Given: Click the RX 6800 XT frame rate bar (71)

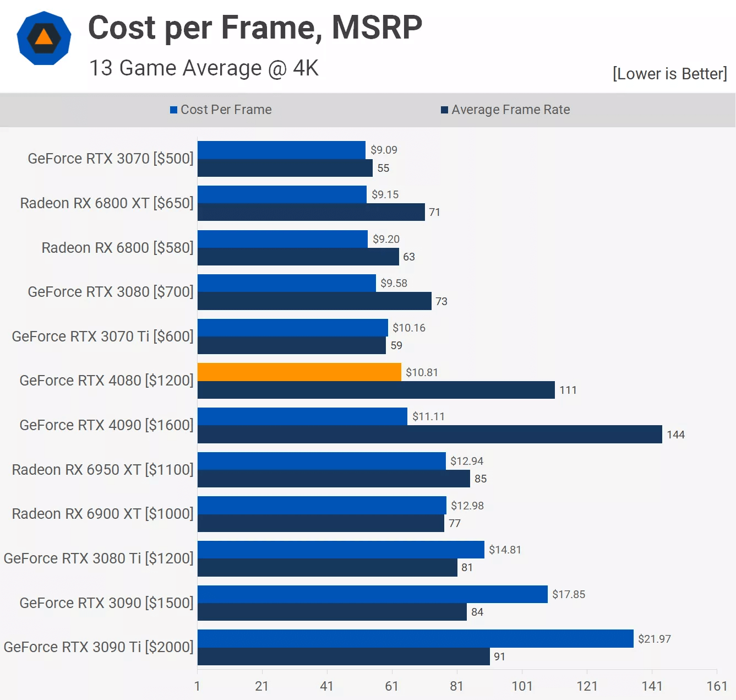Looking at the screenshot, I should (x=311, y=213).
